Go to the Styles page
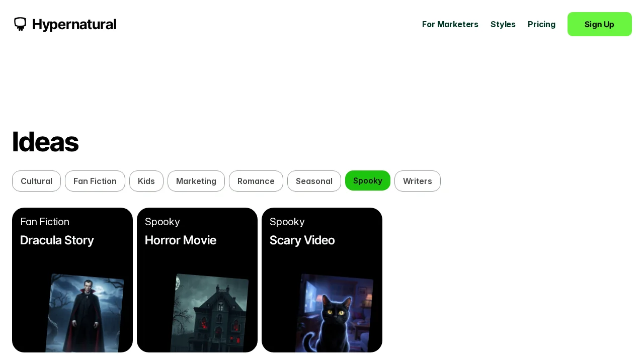The image size is (644, 362). point(503,24)
